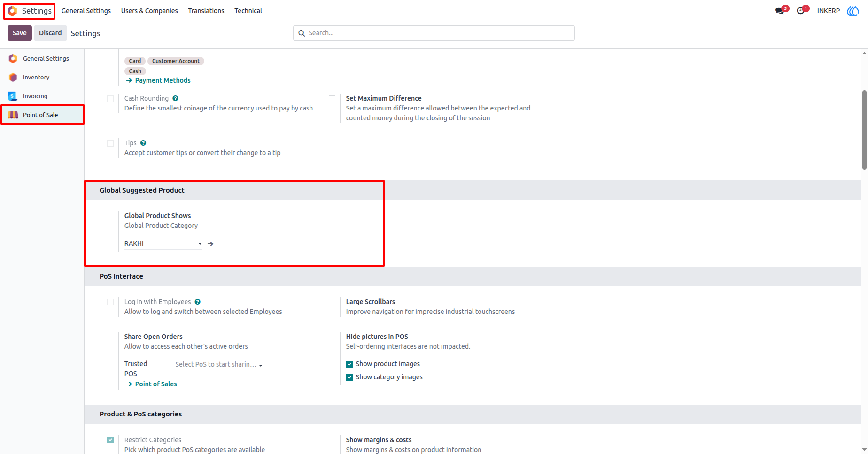Enable Show margins & costs checkbox

coord(332,440)
